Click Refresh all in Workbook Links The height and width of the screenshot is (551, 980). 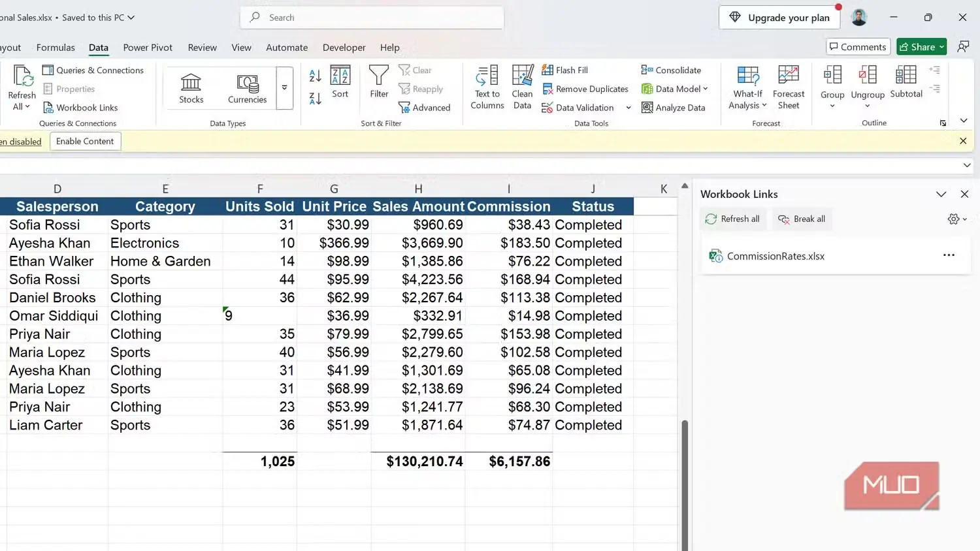point(732,219)
